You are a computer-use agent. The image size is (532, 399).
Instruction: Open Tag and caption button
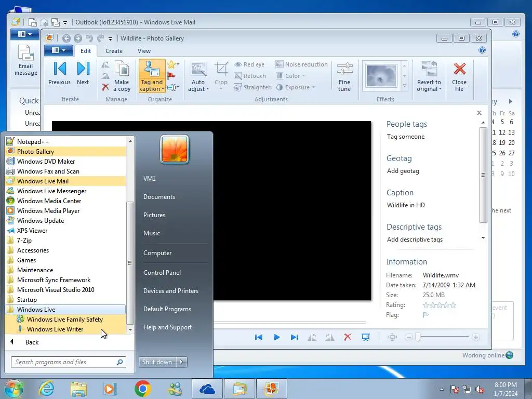pos(152,76)
